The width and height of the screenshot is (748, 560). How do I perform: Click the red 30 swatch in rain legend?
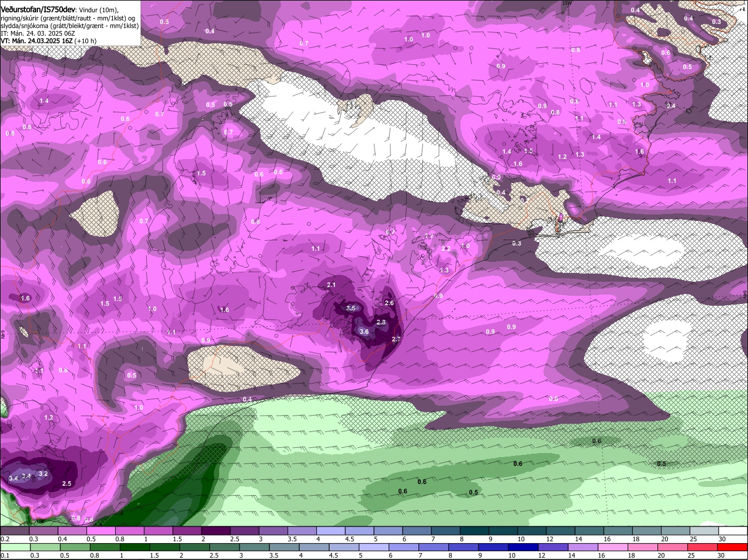(733, 547)
